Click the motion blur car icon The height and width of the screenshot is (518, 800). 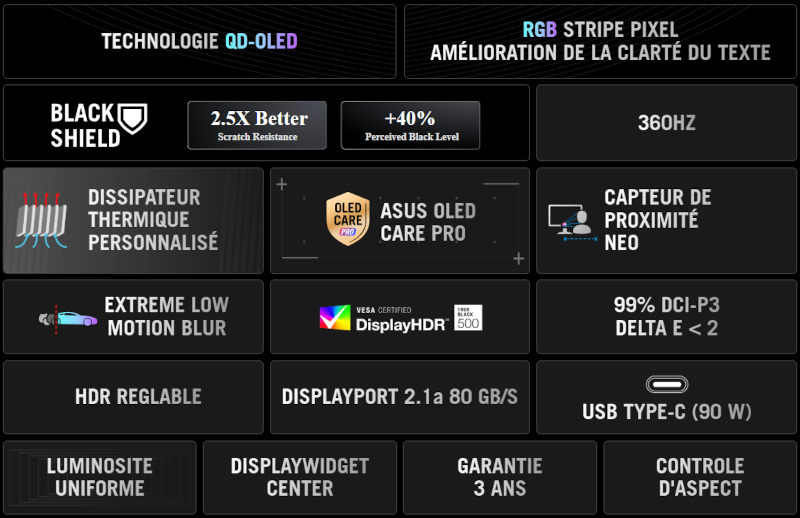67,318
